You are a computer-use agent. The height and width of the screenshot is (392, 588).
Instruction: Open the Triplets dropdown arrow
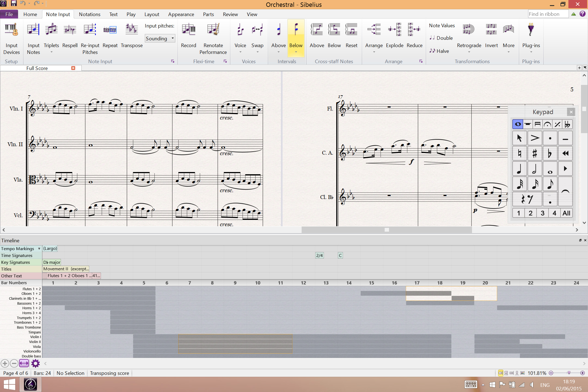[51, 52]
